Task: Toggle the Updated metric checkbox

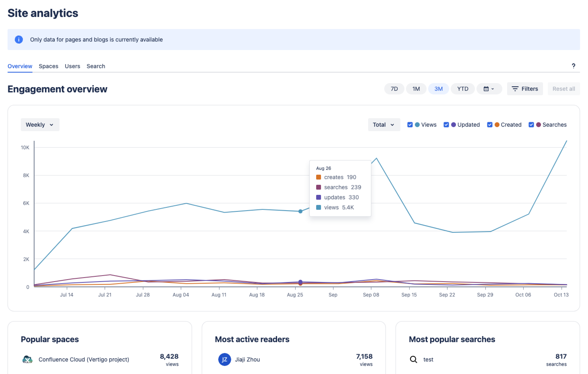Action: [x=447, y=125]
